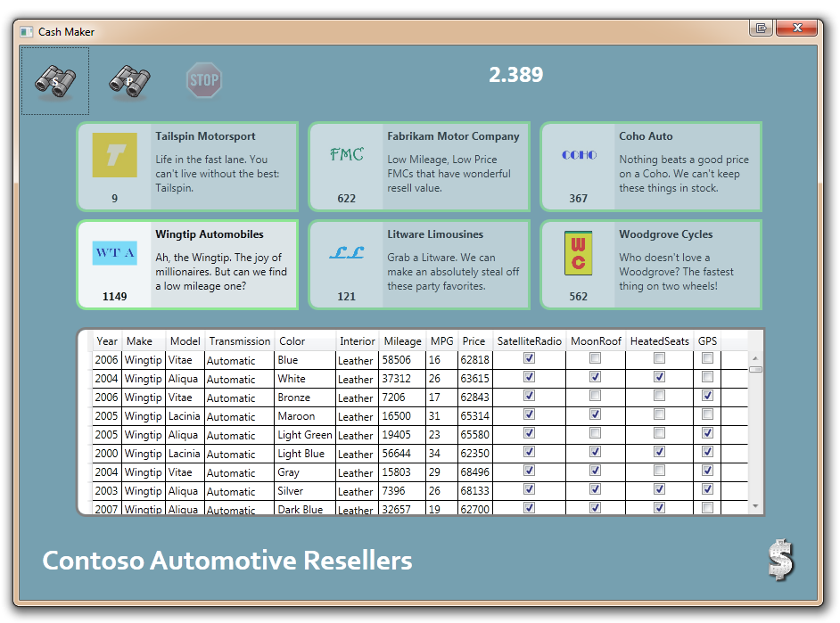Image resolution: width=840 pixels, height=623 pixels.
Task: Select the Tailspin Motorsport logo
Action: 115,156
